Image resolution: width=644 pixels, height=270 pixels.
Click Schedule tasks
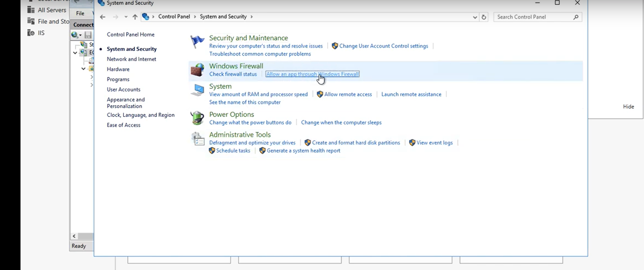(x=233, y=151)
